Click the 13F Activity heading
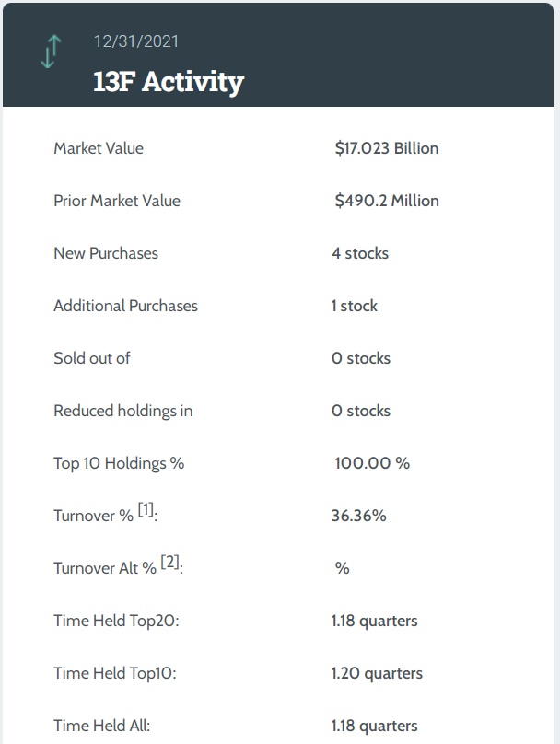Viewport: 560px width, 744px height. tap(169, 81)
